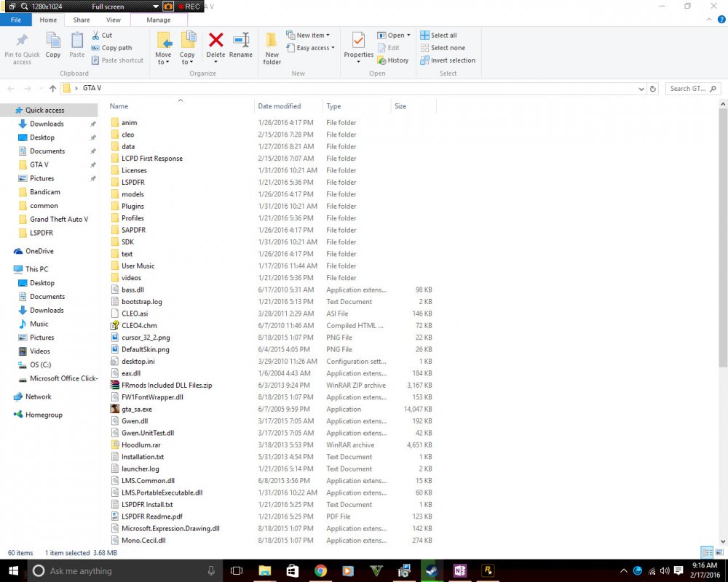The height and width of the screenshot is (582, 728).
Task: Show hidden system tray icons
Action: pyautogui.click(x=624, y=570)
